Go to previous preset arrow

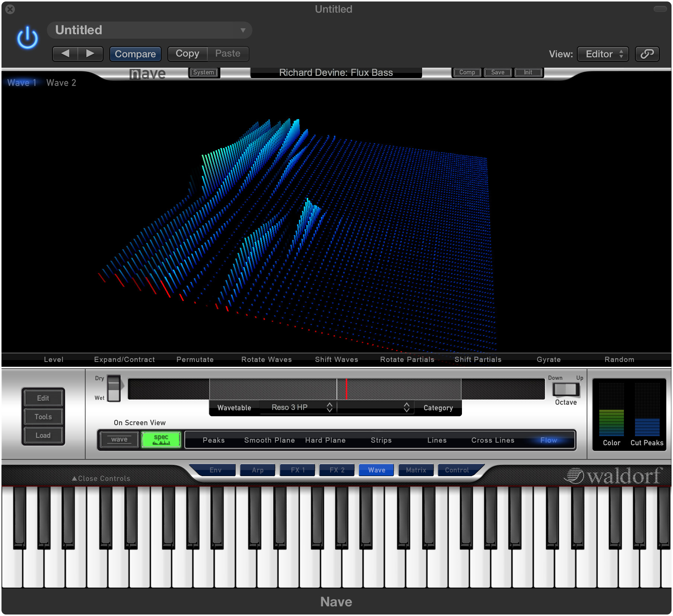[x=65, y=54]
